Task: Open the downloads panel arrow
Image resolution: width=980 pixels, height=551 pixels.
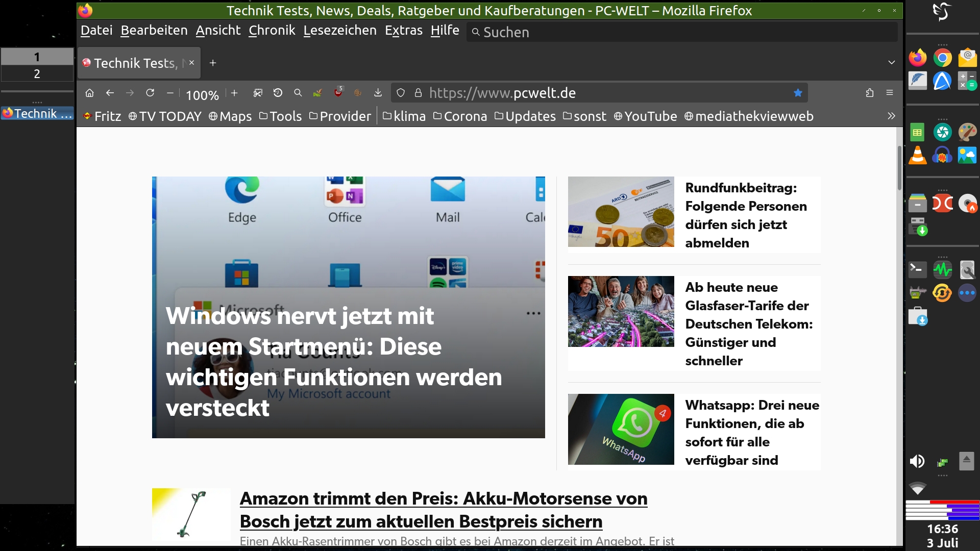Action: tap(378, 93)
